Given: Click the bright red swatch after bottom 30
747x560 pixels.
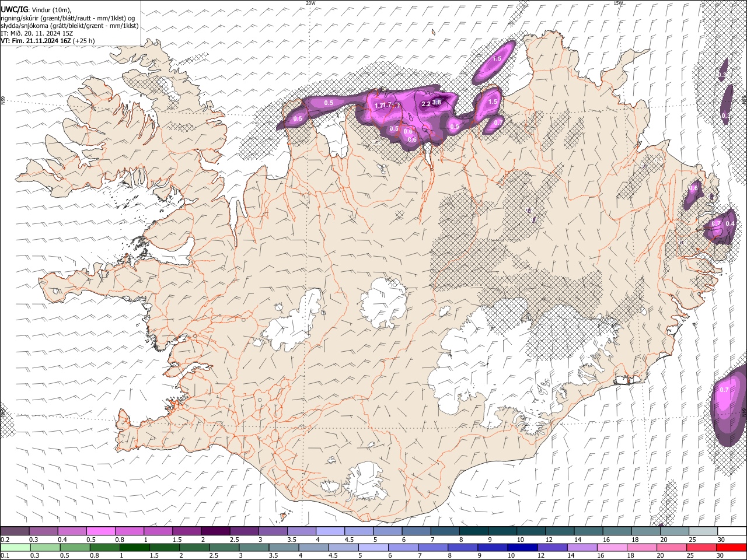Looking at the screenshot, I should (731, 547).
